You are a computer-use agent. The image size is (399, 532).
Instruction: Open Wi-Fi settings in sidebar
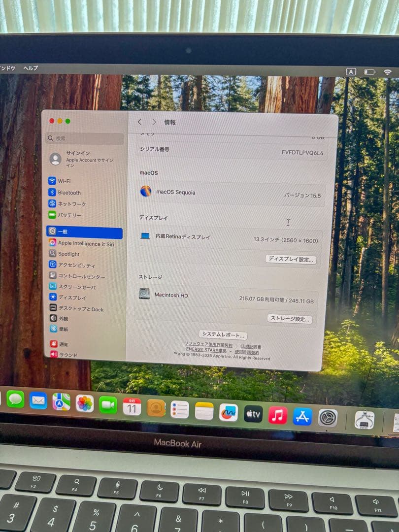click(x=60, y=181)
